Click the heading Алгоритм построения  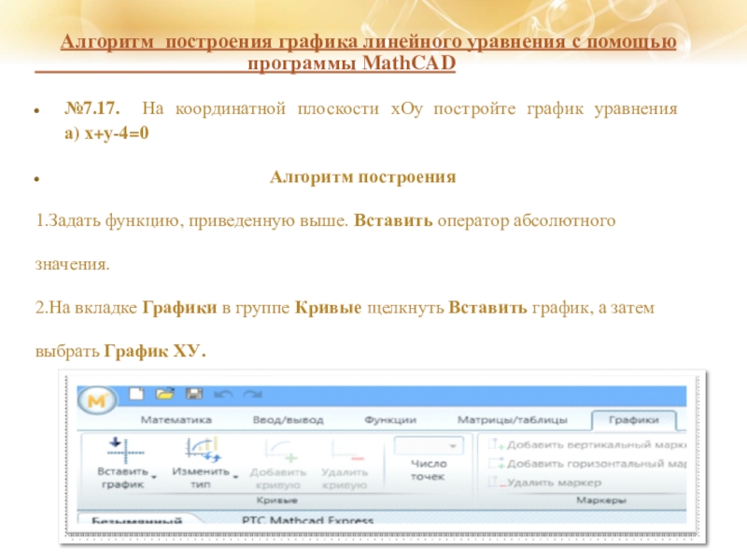tap(362, 176)
